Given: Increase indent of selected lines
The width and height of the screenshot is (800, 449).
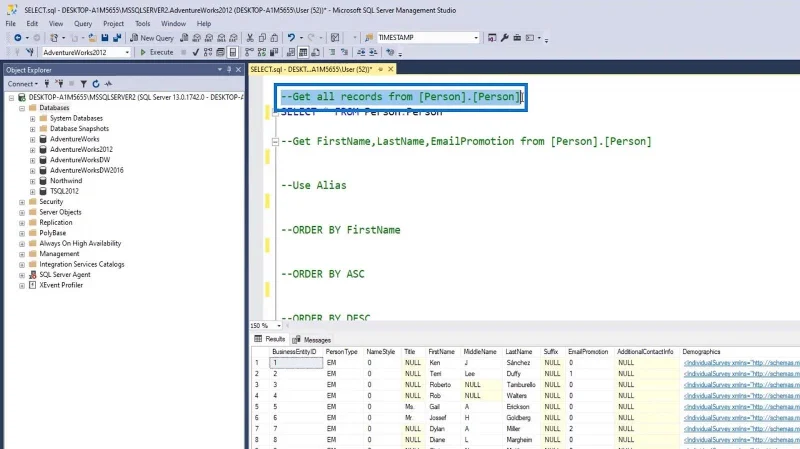Looking at the screenshot, I should pyautogui.click(x=373, y=52).
